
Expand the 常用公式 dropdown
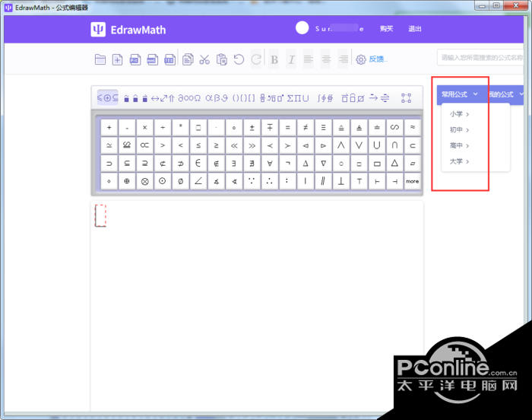point(460,94)
